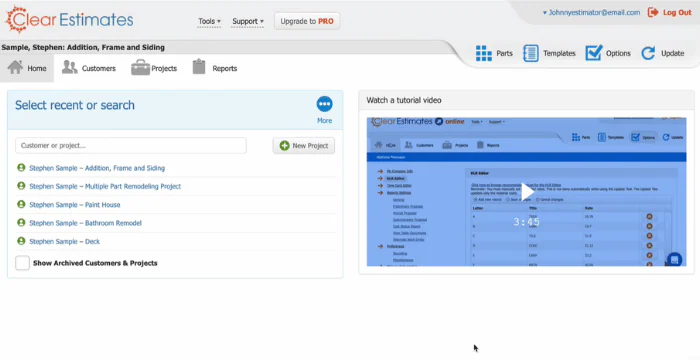Image resolution: width=700 pixels, height=360 pixels.
Task: Click person icon beside Paint House
Action: (x=21, y=204)
